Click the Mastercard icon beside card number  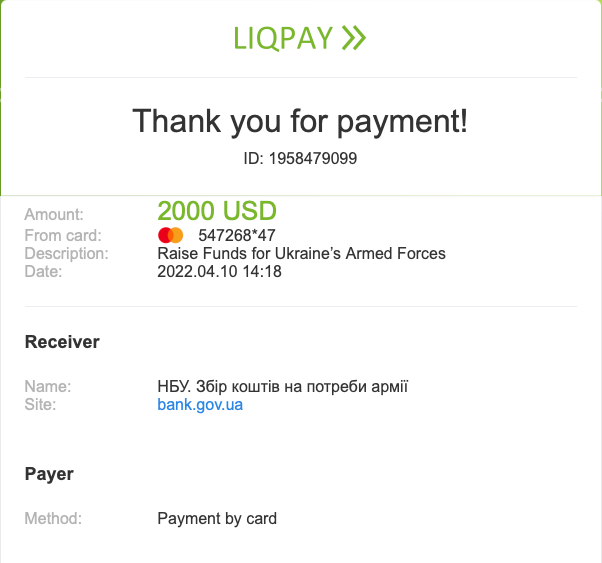pos(171,235)
